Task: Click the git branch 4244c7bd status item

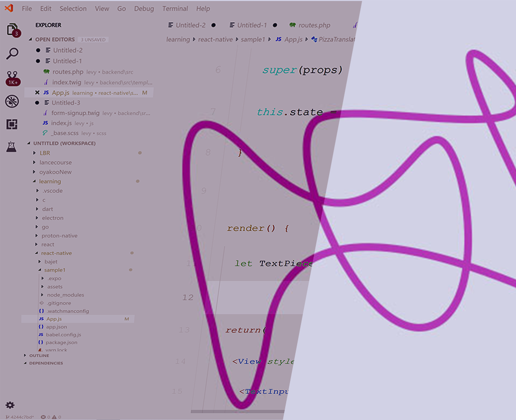Action: tap(20, 417)
